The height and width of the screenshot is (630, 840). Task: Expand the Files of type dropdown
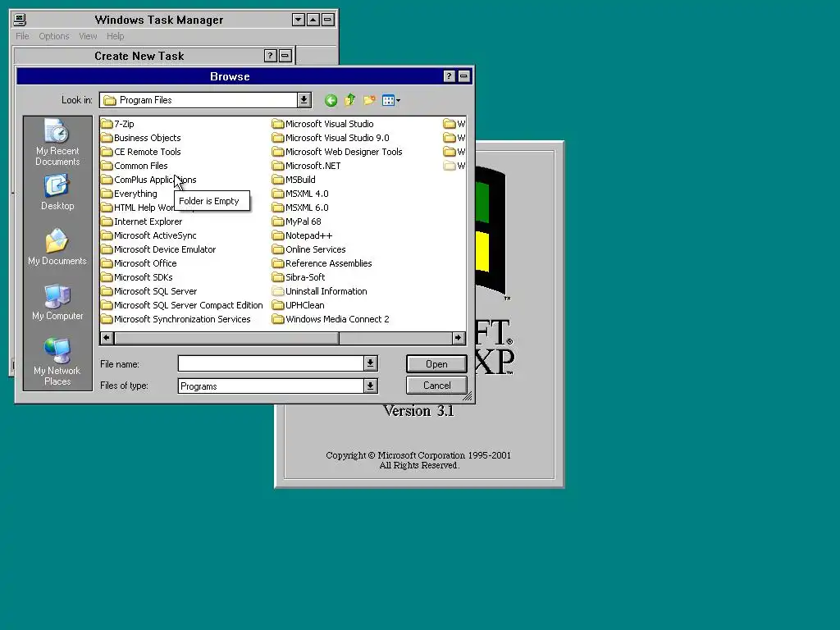(370, 386)
